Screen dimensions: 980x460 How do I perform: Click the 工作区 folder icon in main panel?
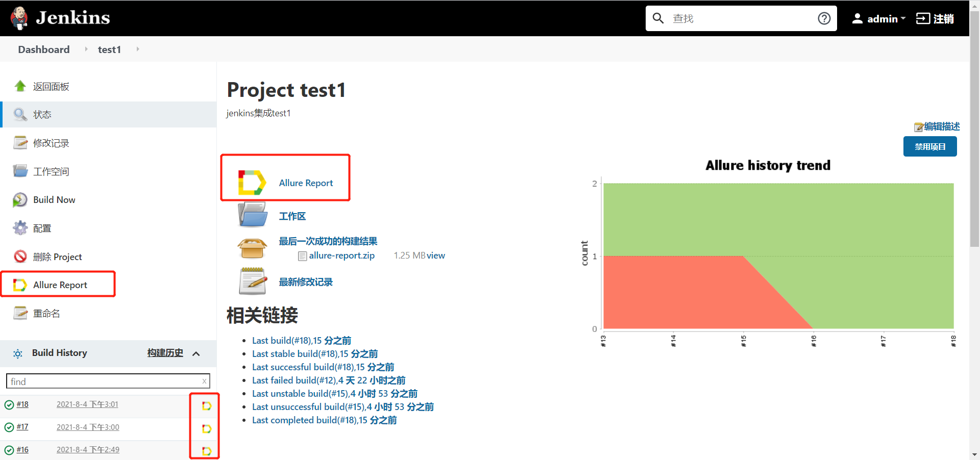point(253,215)
